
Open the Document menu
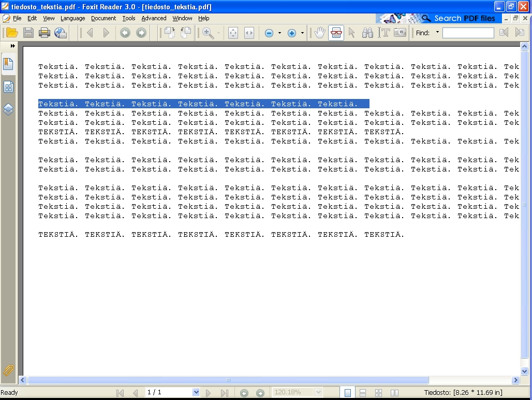click(x=104, y=18)
